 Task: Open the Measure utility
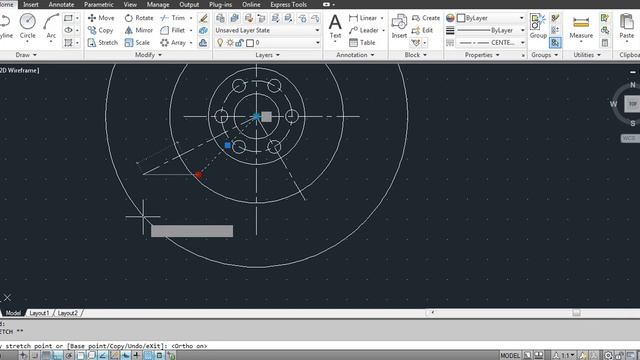click(581, 27)
